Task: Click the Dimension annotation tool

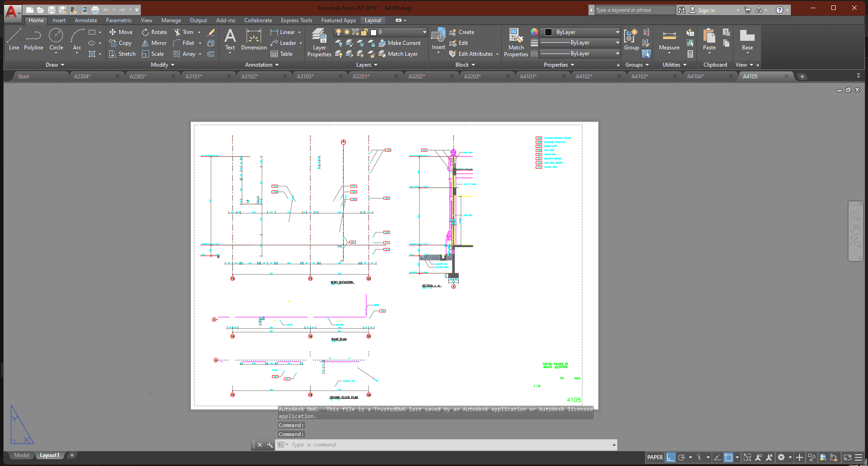Action: [x=254, y=39]
